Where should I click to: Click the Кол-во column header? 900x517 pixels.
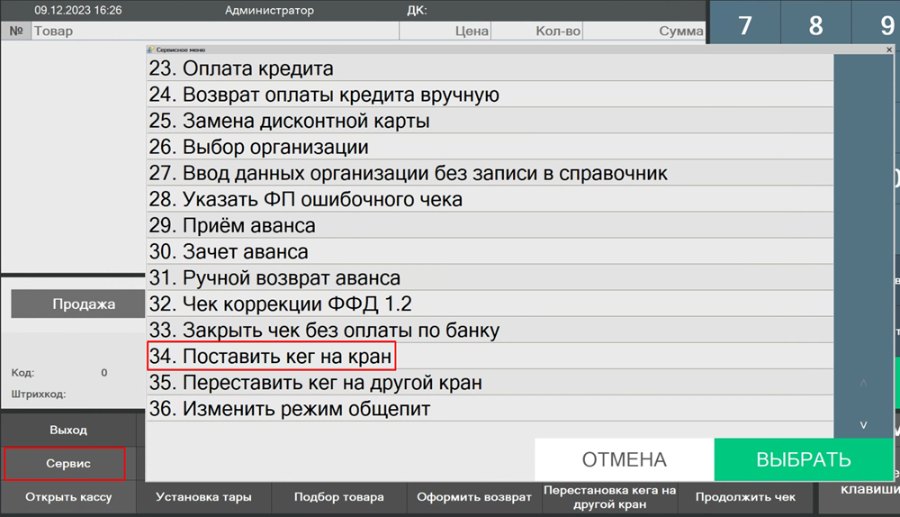pyautogui.click(x=537, y=31)
